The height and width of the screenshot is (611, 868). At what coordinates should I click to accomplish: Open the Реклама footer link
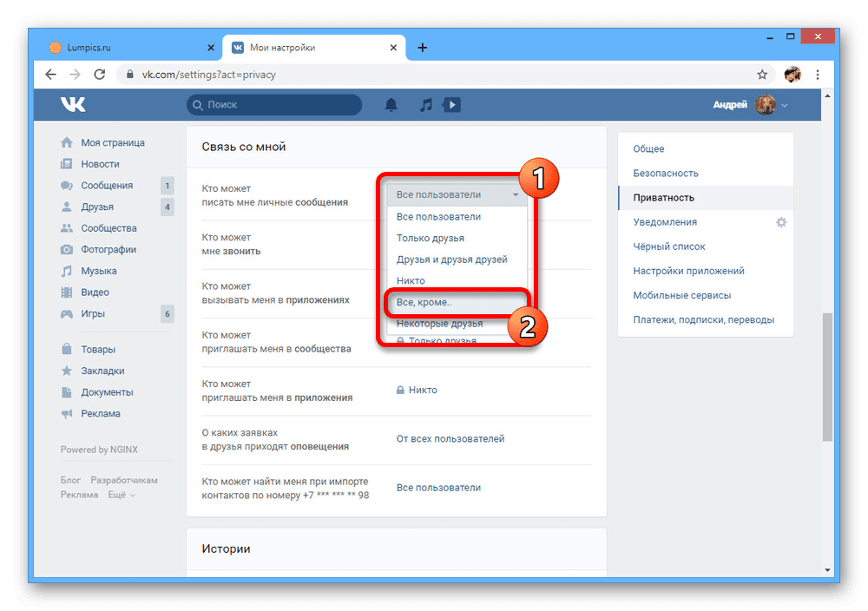pyautogui.click(x=79, y=495)
